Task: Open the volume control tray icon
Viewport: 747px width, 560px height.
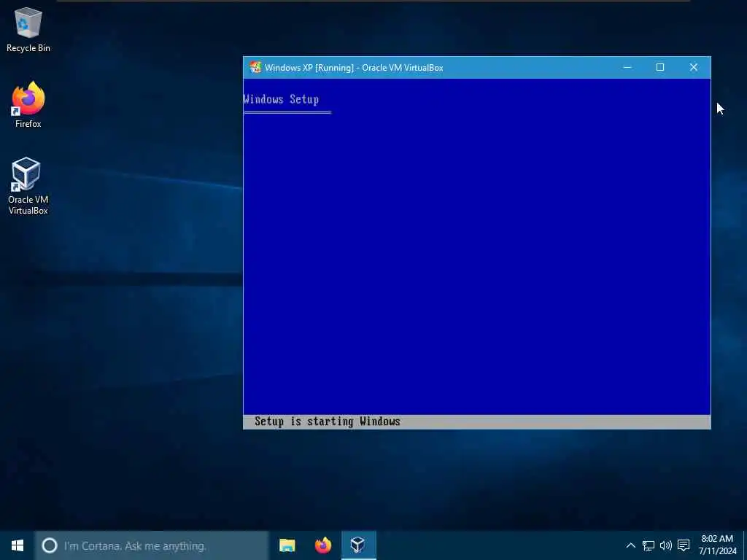Action: point(665,545)
